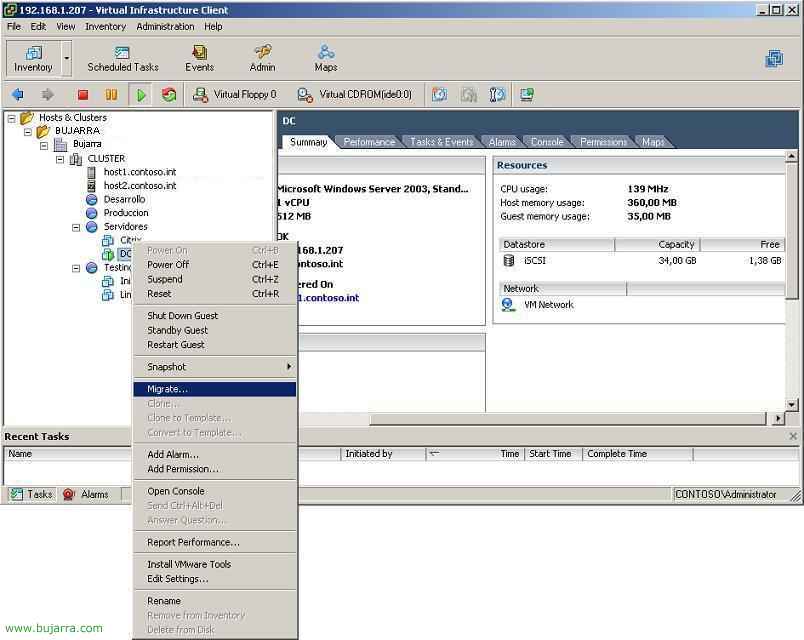Select the iSCSI datastore row

tap(641, 261)
